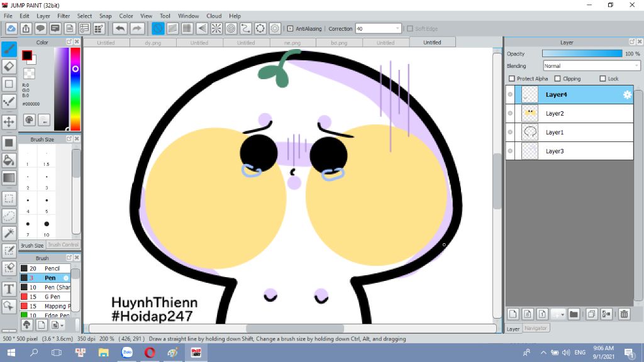Select the Layer2 row
644x362 pixels.
coord(570,113)
